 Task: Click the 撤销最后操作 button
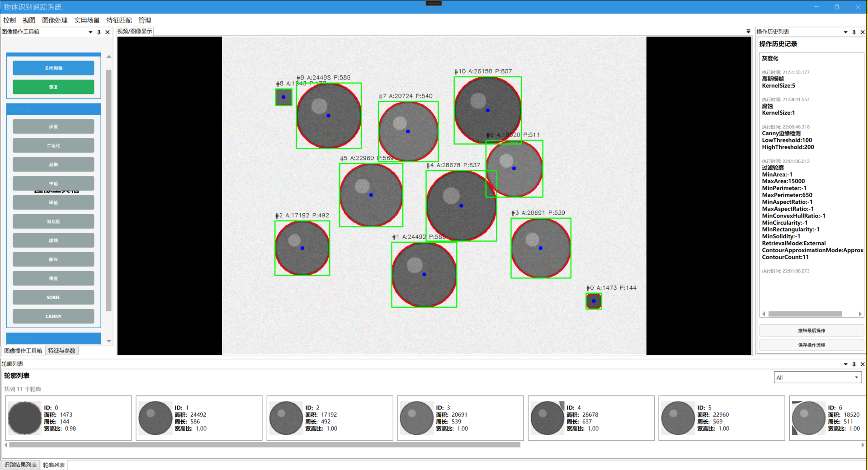coord(811,330)
